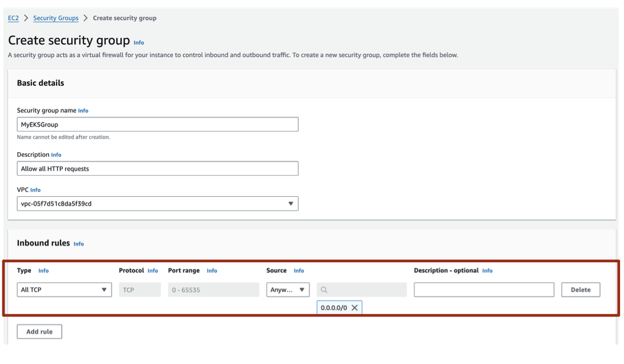The width and height of the screenshot is (624, 364).
Task: View Info for Port range column
Action: [x=212, y=271]
